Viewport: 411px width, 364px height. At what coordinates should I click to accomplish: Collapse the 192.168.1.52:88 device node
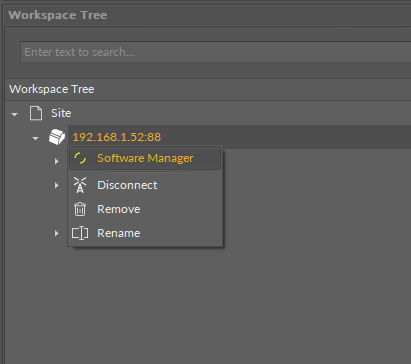click(x=35, y=138)
